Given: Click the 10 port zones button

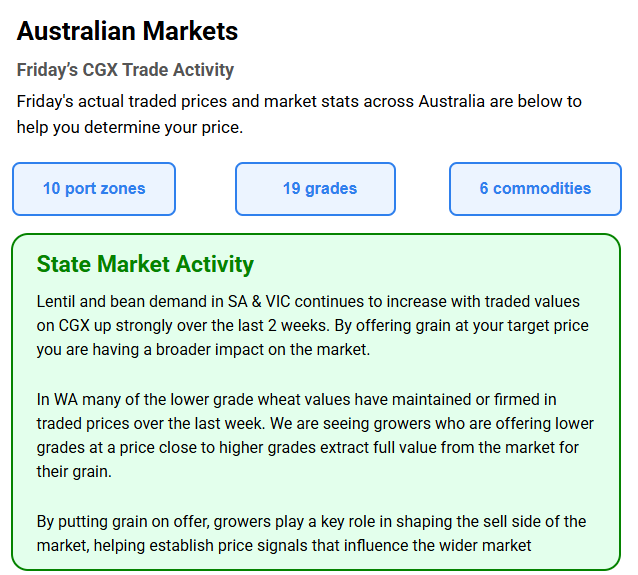Looking at the screenshot, I should tap(94, 188).
